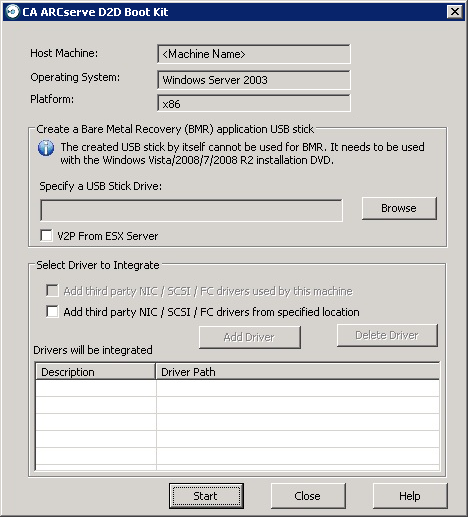This screenshot has height=517, width=468.
Task: Click 'Specify a USB Stick Drive:' label
Action: (x=101, y=186)
